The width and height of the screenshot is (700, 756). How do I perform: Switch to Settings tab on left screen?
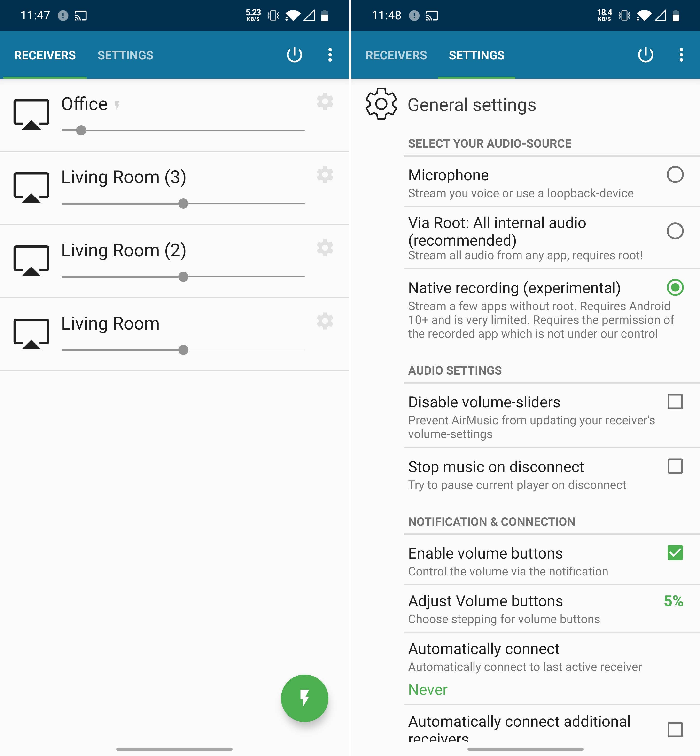click(x=125, y=55)
